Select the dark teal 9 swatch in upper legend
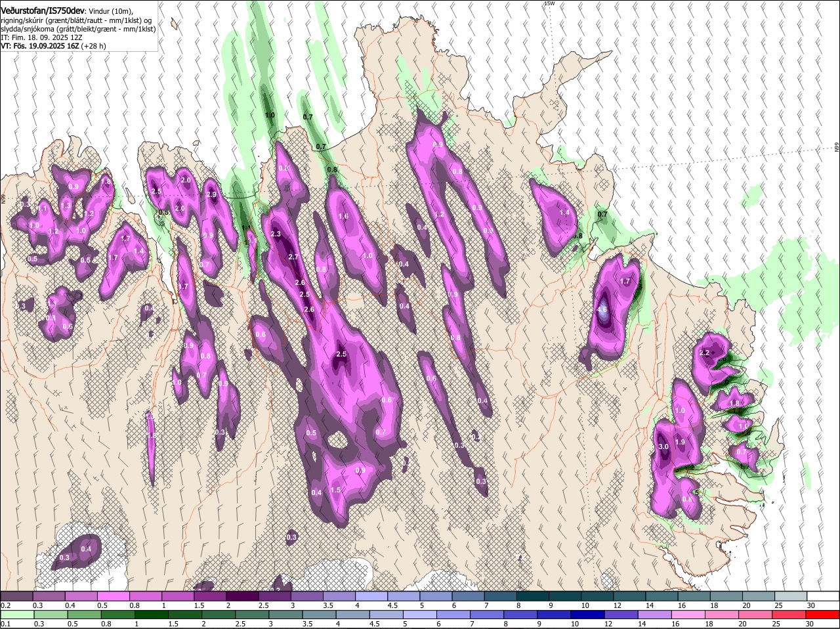Image resolution: width=840 pixels, height=629 pixels. (x=565, y=596)
